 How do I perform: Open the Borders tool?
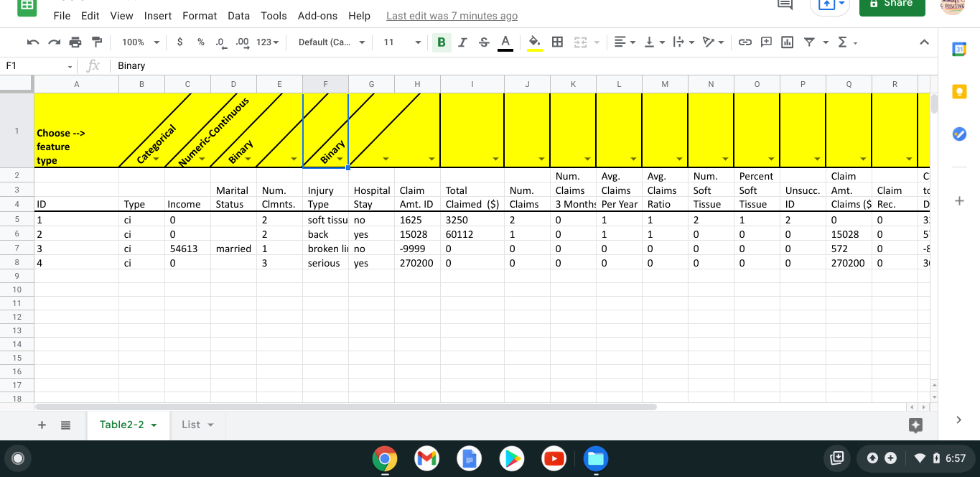pyautogui.click(x=558, y=42)
